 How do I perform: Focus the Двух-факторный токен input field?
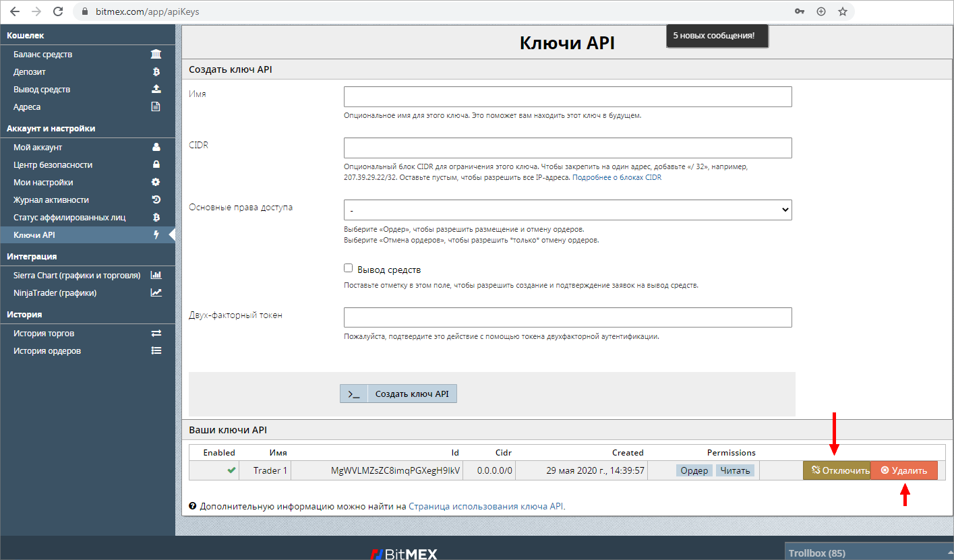pos(567,317)
